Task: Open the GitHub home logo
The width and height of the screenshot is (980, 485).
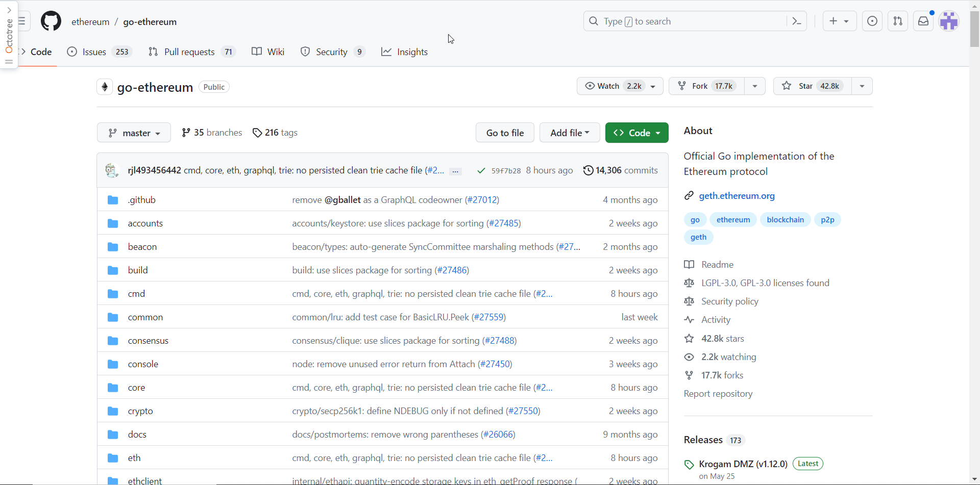Action: [51, 21]
